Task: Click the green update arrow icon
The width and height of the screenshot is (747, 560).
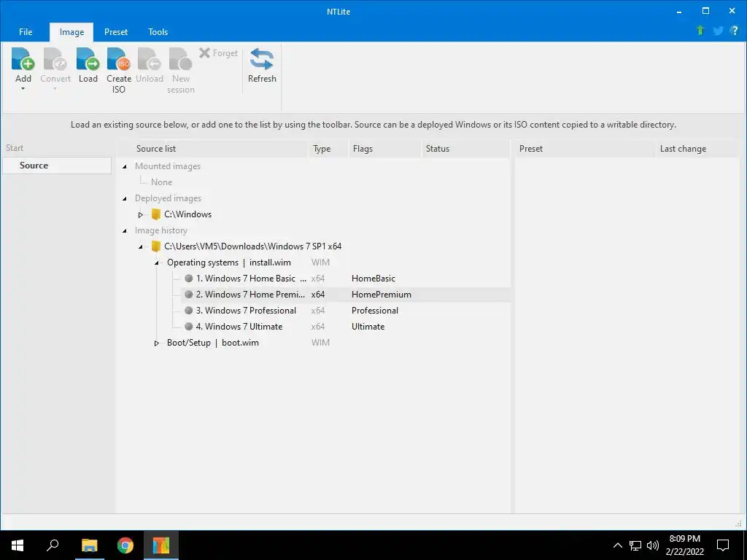Action: (x=700, y=31)
